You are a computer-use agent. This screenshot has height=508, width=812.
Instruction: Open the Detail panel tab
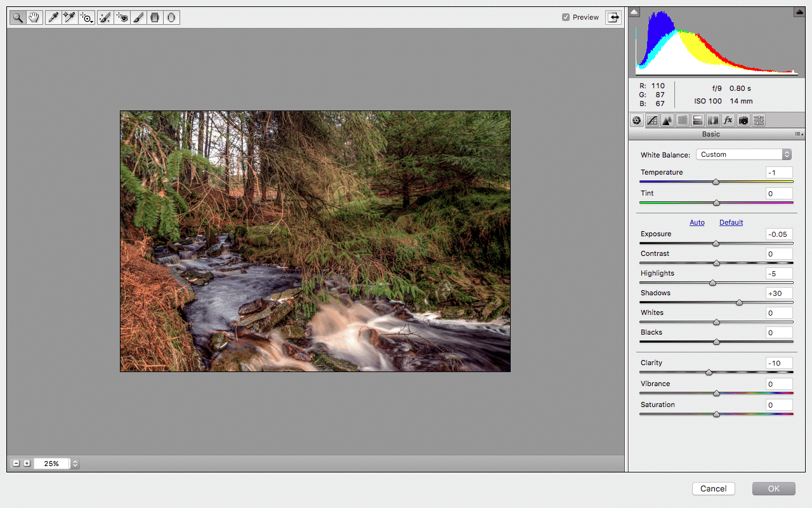[x=667, y=120]
